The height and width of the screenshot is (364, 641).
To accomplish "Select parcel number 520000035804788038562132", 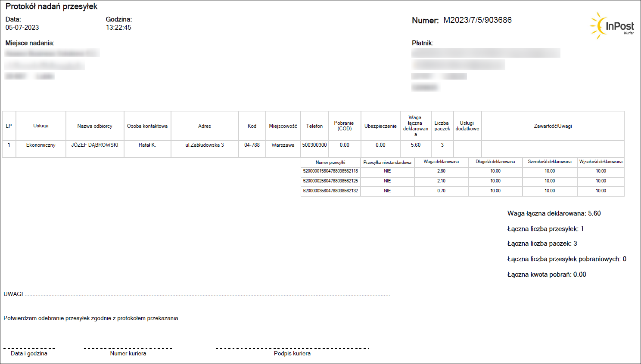I will click(330, 191).
